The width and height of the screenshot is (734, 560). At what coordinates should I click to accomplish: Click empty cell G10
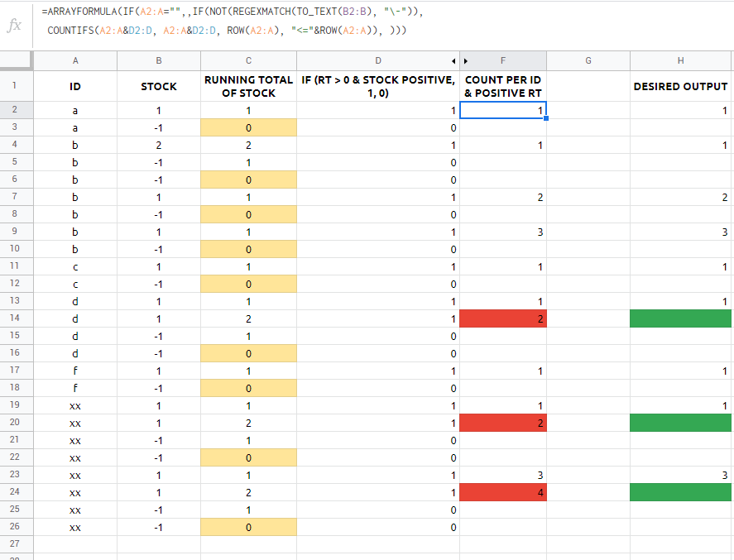(x=588, y=249)
